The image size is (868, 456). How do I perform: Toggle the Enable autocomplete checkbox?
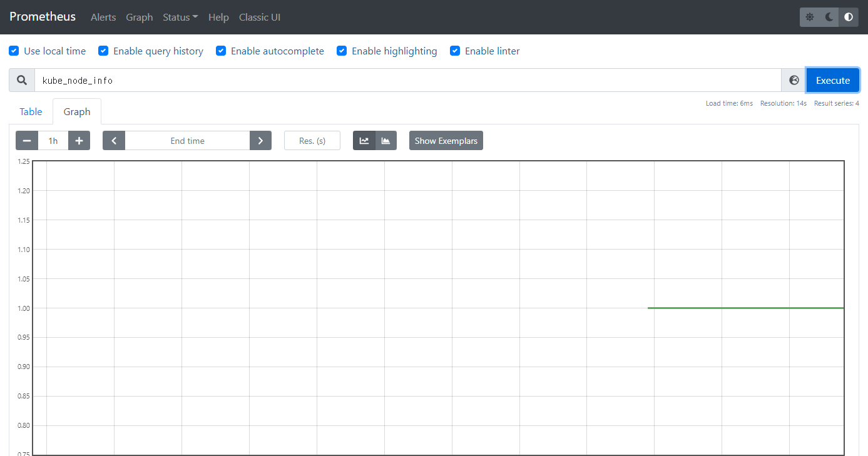tap(221, 51)
